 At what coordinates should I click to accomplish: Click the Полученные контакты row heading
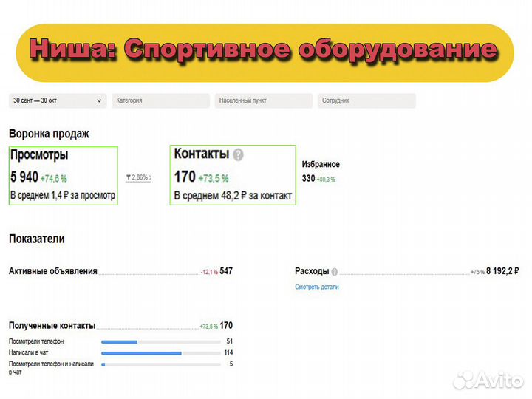click(x=52, y=326)
